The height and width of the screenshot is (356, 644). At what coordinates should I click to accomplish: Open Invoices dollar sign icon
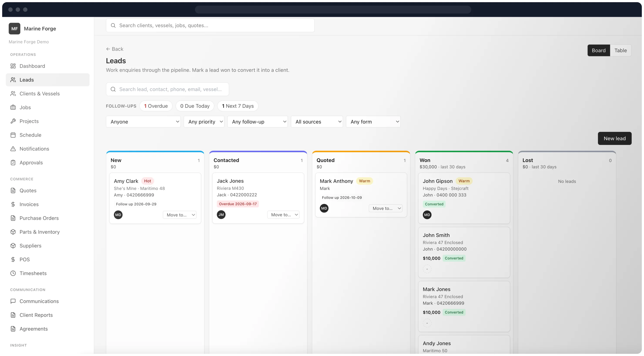click(13, 204)
